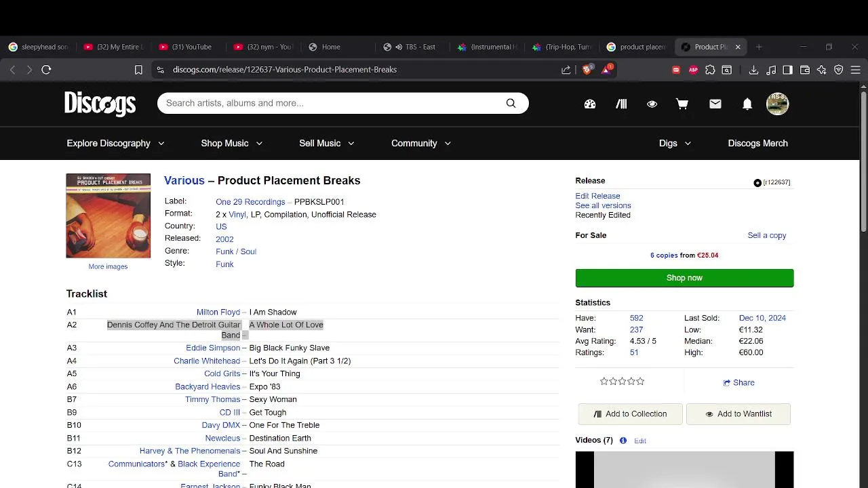Open the browser hamburger menu

click(855, 69)
